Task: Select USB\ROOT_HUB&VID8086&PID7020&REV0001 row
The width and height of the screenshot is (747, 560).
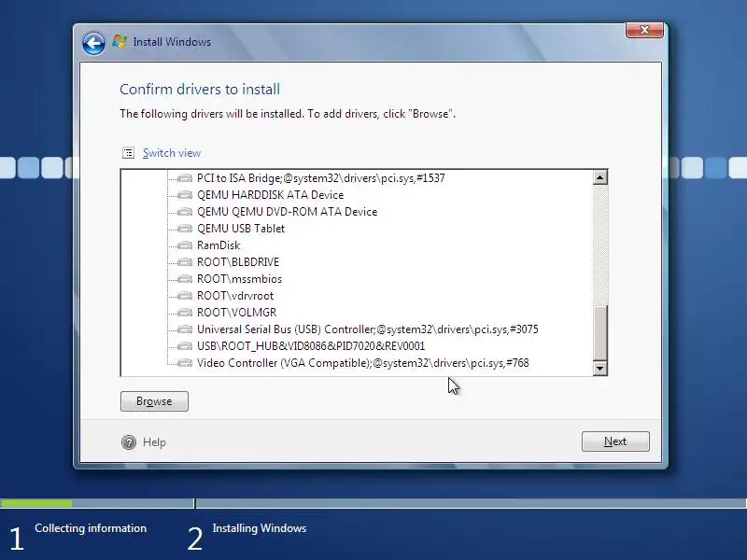Action: 311,346
